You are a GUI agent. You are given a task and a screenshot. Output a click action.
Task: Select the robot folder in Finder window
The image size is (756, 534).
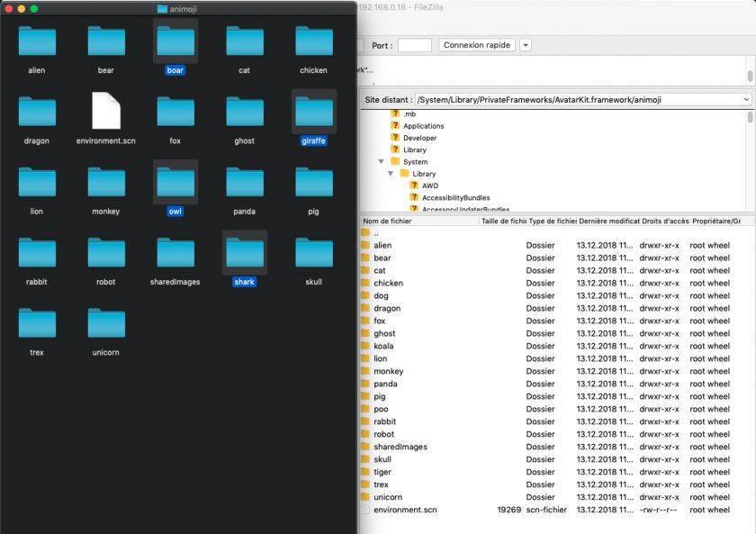click(x=106, y=253)
